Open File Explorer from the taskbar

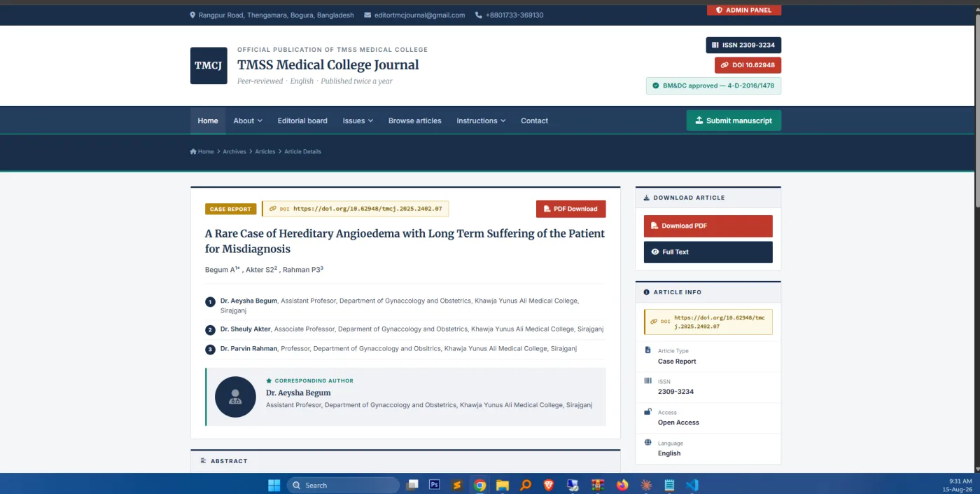(x=502, y=485)
